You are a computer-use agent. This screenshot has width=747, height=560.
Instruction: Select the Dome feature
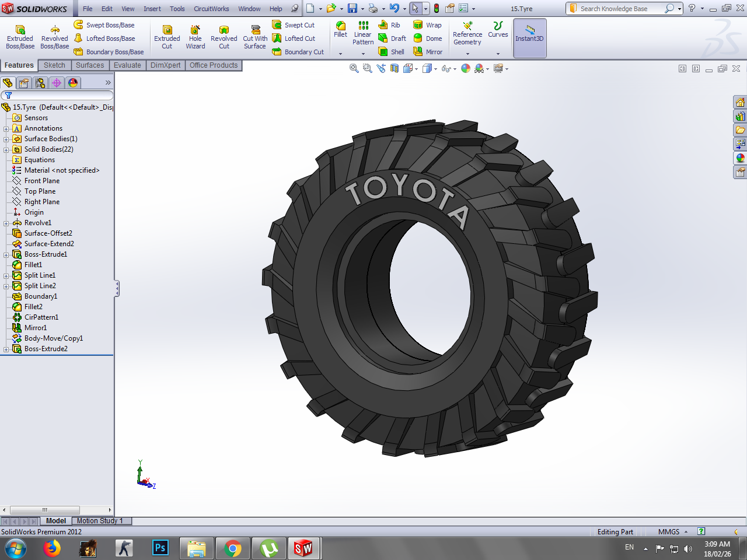(427, 38)
